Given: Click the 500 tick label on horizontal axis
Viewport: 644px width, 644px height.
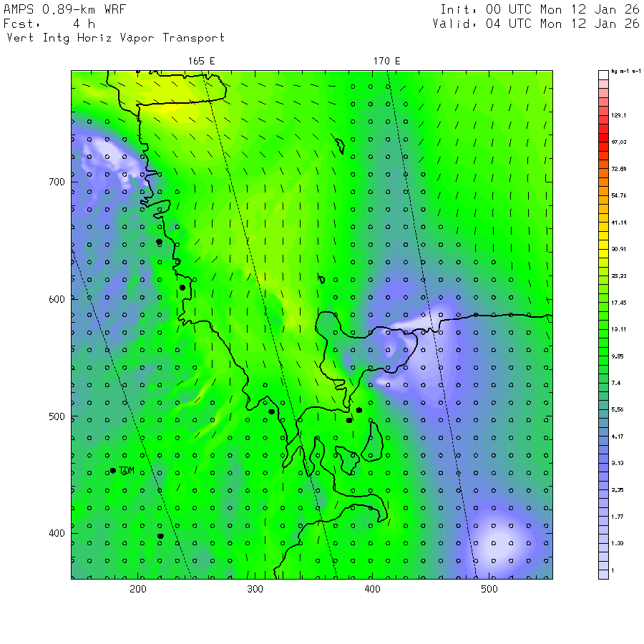Looking at the screenshot, I should pyautogui.click(x=489, y=589).
